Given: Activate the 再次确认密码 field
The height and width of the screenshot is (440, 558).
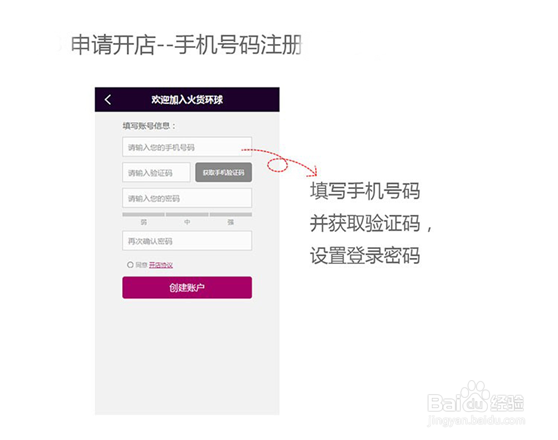Looking at the screenshot, I should pos(187,241).
